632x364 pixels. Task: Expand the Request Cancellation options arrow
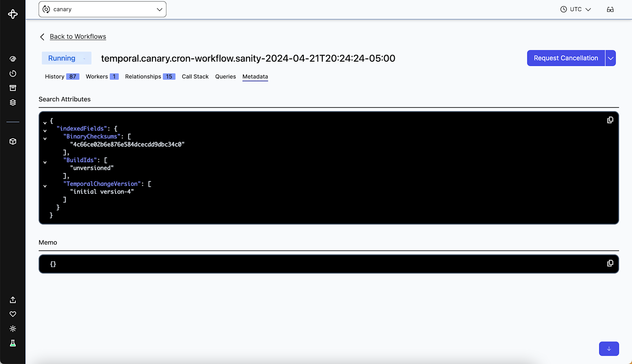(x=611, y=58)
